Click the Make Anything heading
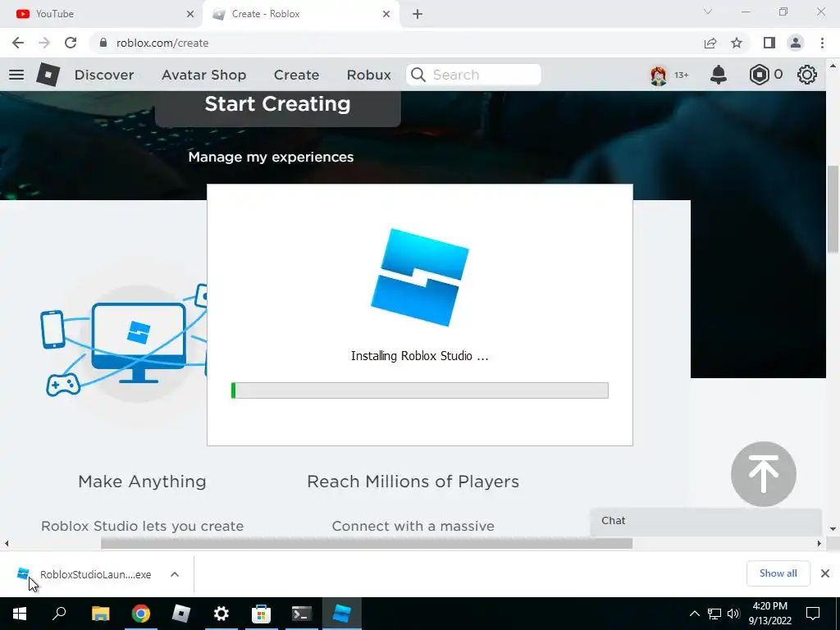 pyautogui.click(x=142, y=482)
